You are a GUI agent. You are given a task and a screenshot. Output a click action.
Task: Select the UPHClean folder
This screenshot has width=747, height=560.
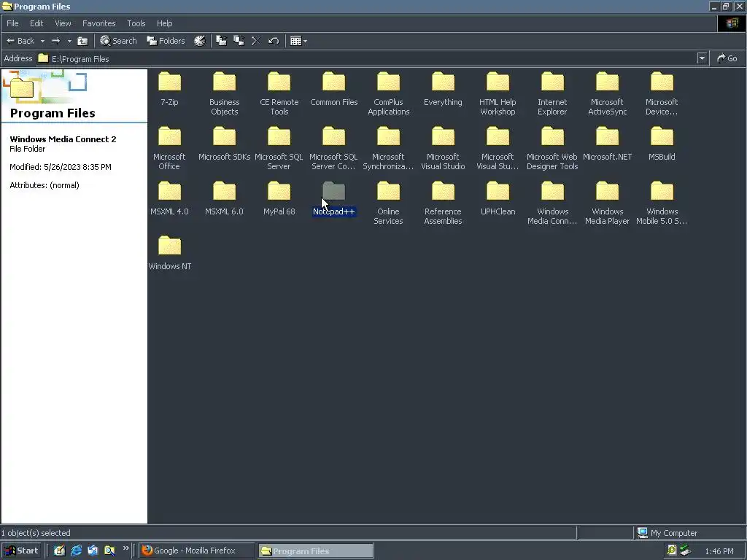coord(498,199)
